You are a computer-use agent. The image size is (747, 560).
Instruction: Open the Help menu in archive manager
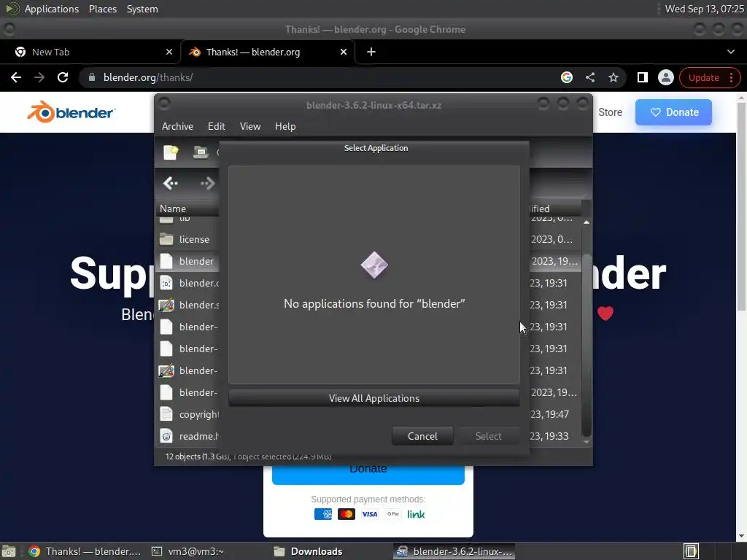pyautogui.click(x=285, y=126)
